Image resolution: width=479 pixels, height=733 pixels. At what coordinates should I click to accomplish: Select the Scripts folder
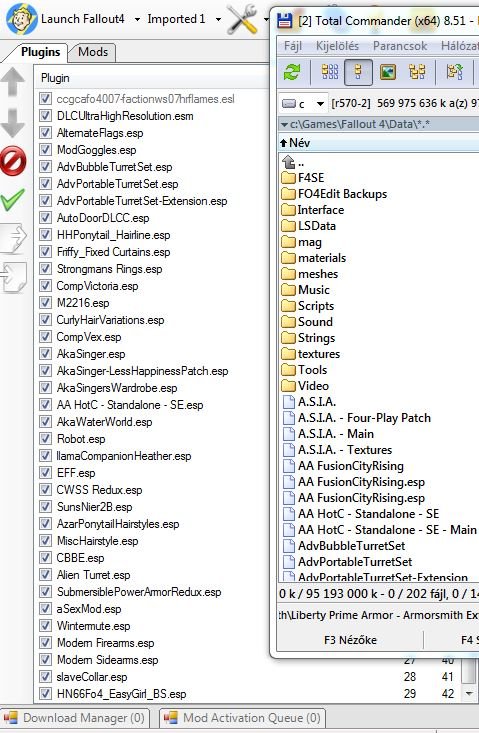pyautogui.click(x=316, y=306)
